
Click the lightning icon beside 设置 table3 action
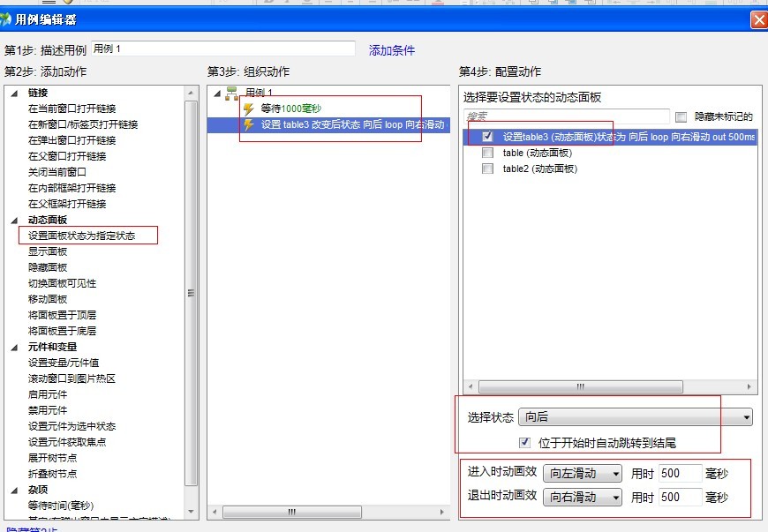(249, 124)
